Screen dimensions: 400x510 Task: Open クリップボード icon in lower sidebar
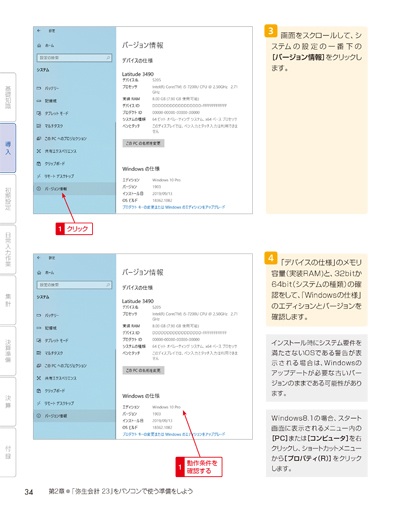39,391
